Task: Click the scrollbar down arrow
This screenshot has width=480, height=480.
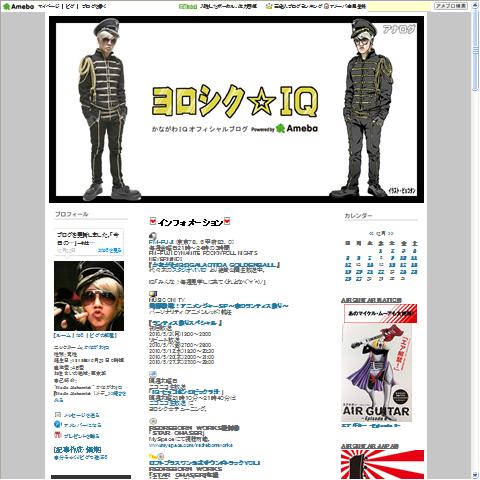Action: (x=475, y=475)
